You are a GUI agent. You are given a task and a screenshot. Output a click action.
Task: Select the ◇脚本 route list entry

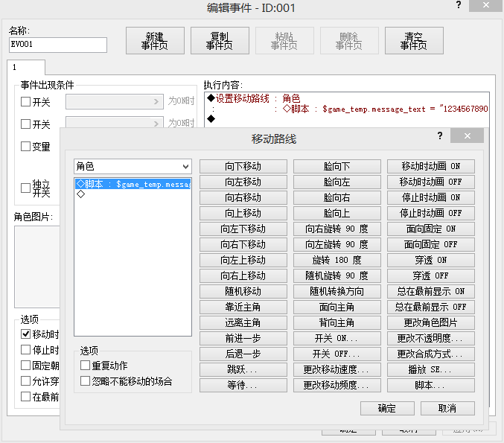(133, 184)
